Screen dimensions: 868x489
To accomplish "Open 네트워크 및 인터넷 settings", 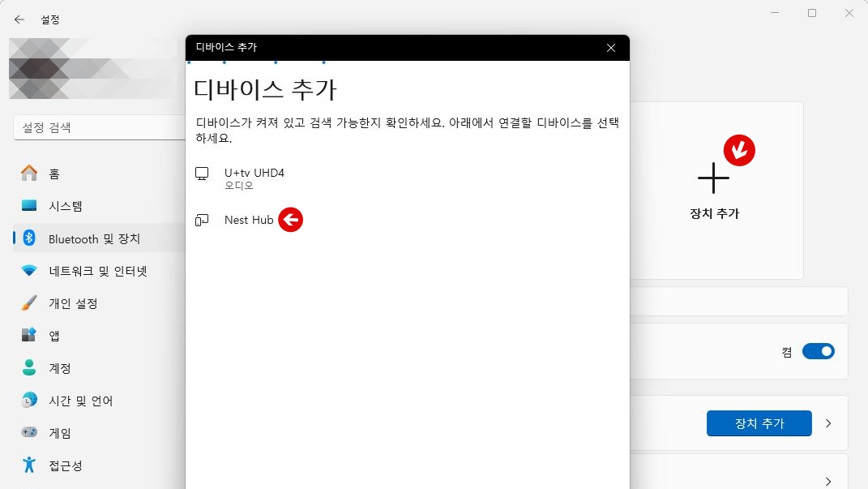I will pos(100,271).
